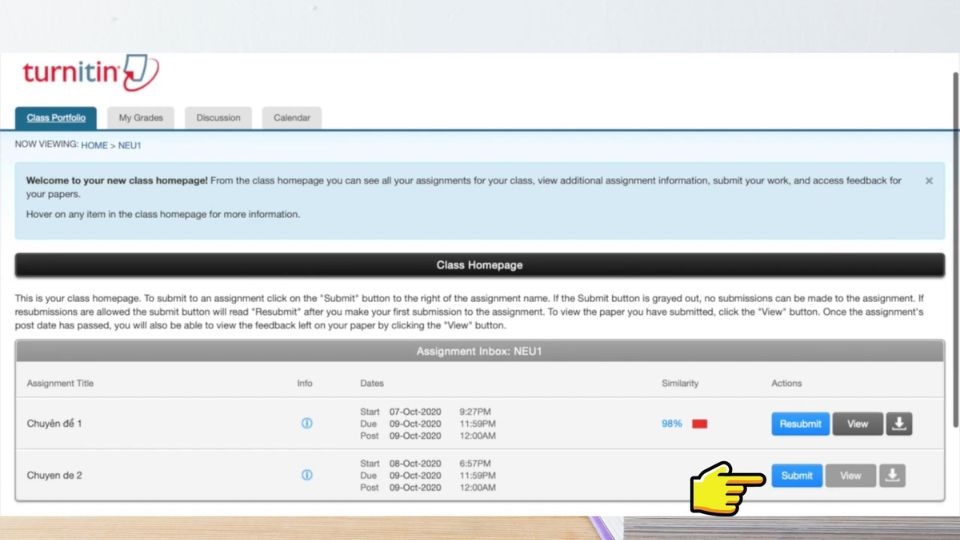The width and height of the screenshot is (960, 540).
Task: Switch to the My Grades tab
Action: coord(140,118)
